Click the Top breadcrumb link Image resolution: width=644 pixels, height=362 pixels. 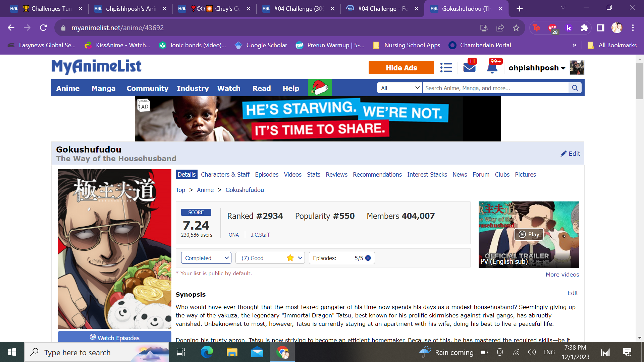click(180, 190)
